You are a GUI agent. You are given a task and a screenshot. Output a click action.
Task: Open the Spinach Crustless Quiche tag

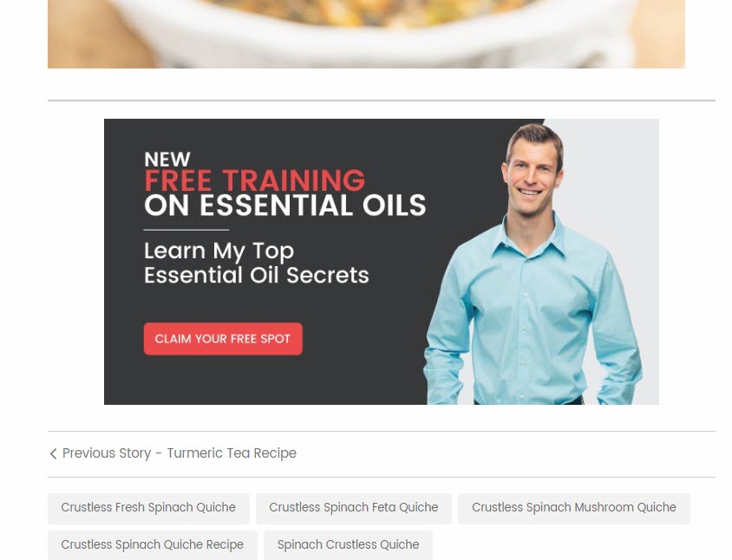click(349, 544)
